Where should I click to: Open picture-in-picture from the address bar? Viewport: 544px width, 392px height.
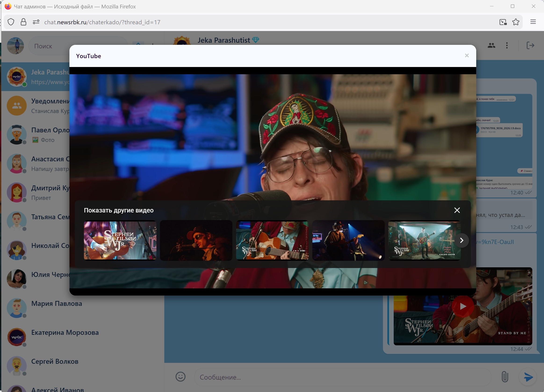[503, 22]
